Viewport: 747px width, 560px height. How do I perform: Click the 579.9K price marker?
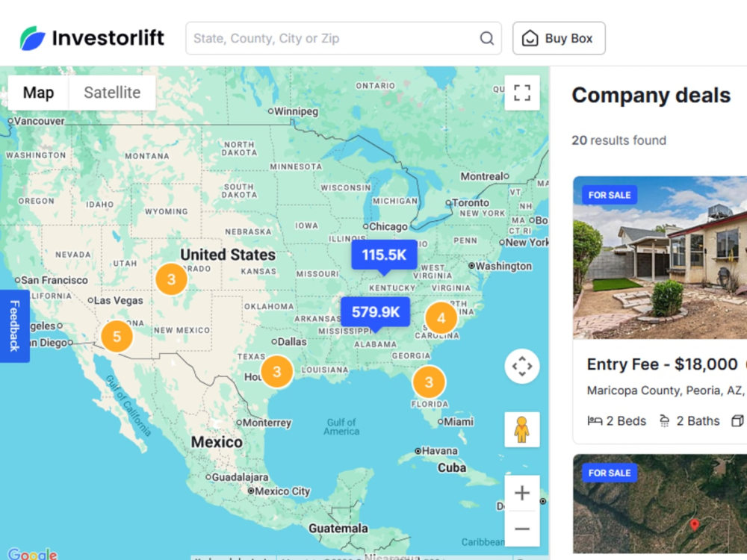(376, 312)
